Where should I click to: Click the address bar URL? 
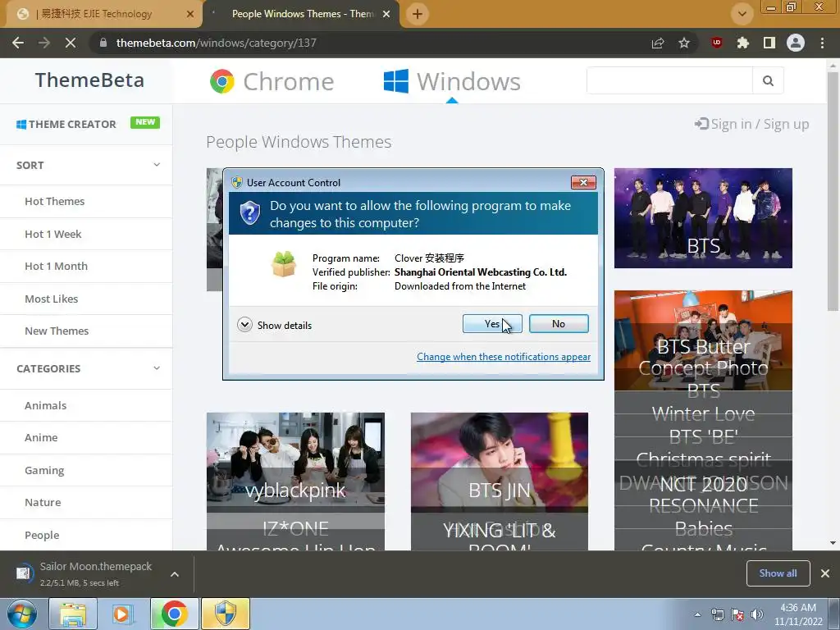click(217, 43)
